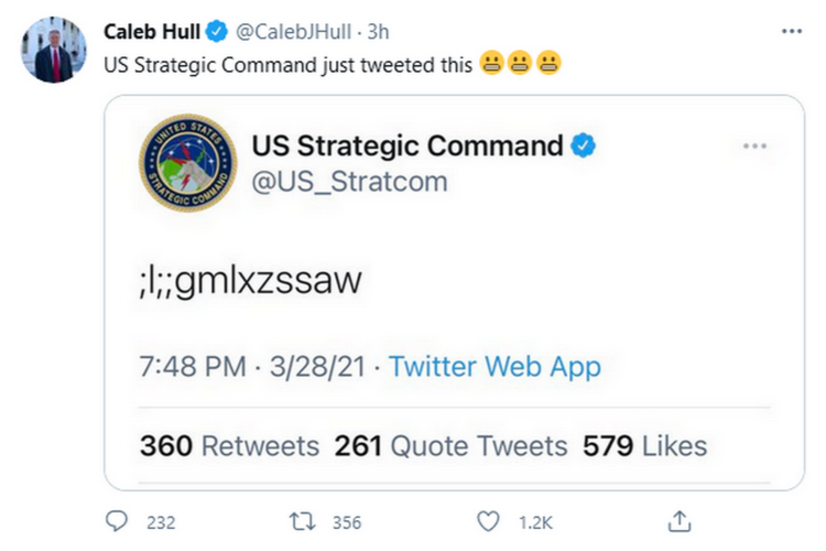Image resolution: width=826 pixels, height=551 pixels.
Task: Open the Caleb Hull display name
Action: (151, 31)
